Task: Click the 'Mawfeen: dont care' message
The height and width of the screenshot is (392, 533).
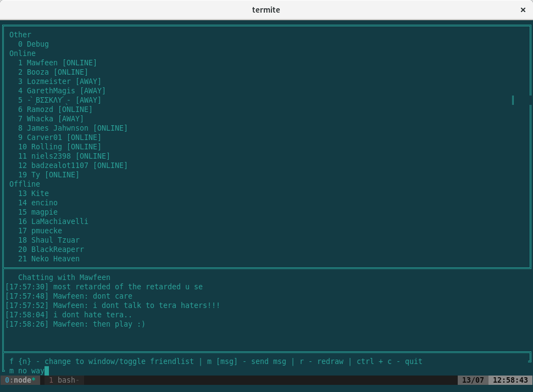Action: coord(69,296)
